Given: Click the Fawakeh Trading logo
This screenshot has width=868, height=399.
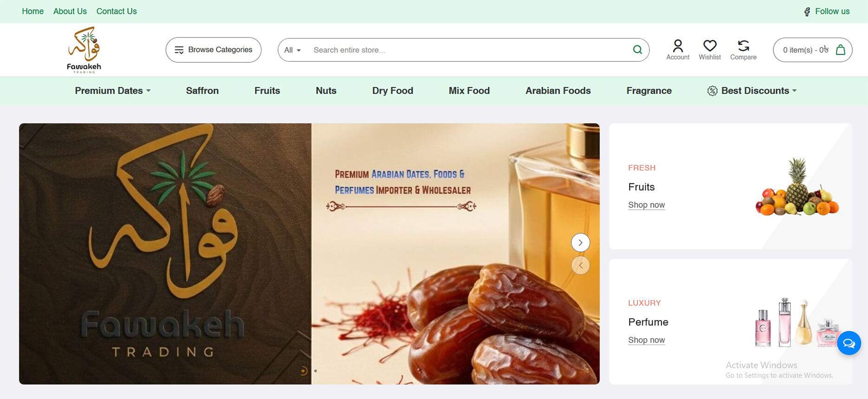Looking at the screenshot, I should point(84,50).
